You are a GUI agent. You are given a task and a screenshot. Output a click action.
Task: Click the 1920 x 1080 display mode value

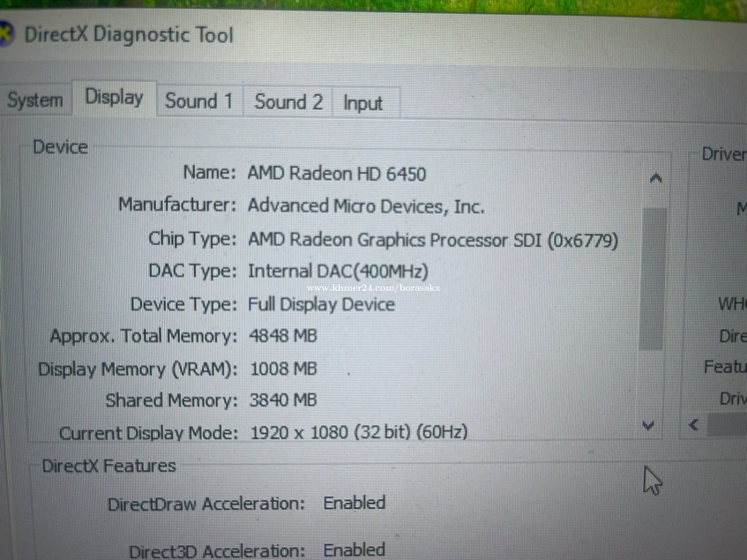pyautogui.click(x=359, y=432)
